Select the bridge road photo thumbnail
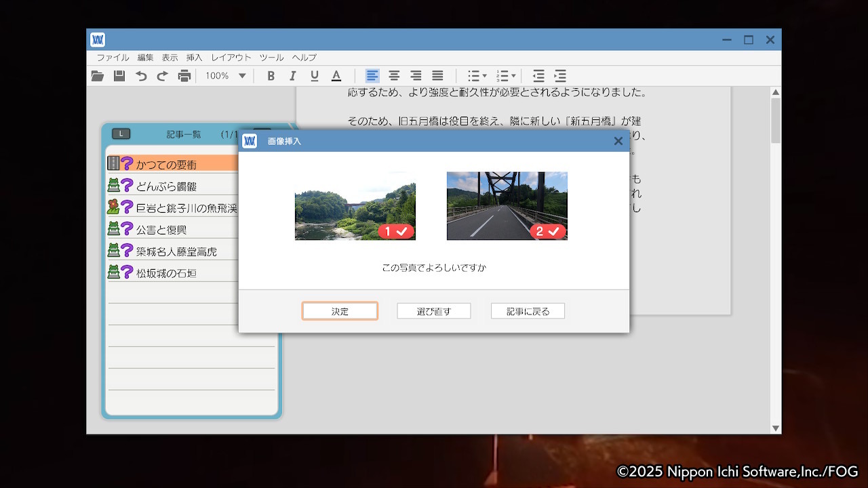 (x=507, y=205)
